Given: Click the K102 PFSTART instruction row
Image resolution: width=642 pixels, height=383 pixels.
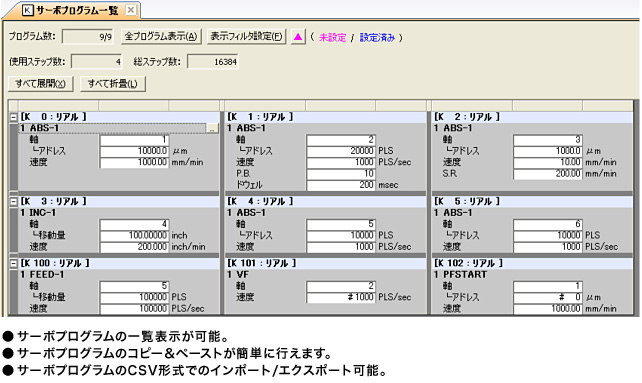Looking at the screenshot, I should [x=532, y=274].
